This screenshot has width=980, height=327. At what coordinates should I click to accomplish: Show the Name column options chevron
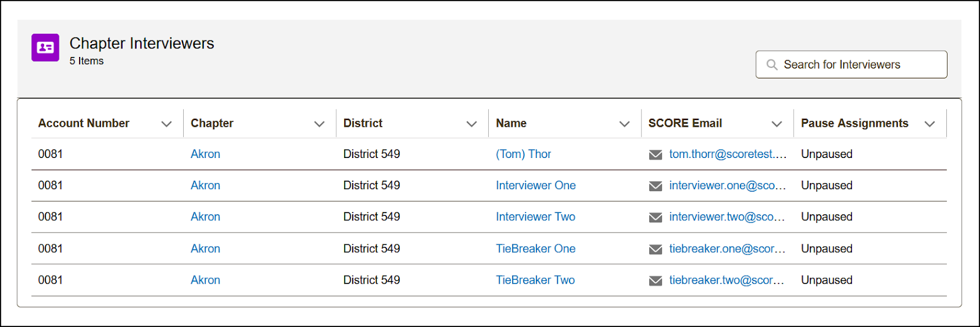[624, 124]
